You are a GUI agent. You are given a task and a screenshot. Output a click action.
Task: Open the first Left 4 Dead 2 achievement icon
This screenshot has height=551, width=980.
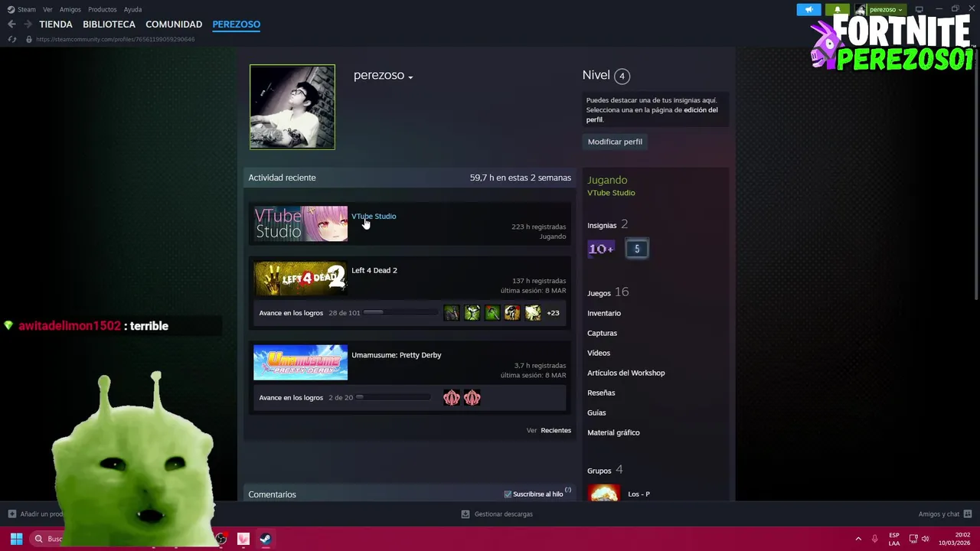coord(452,313)
